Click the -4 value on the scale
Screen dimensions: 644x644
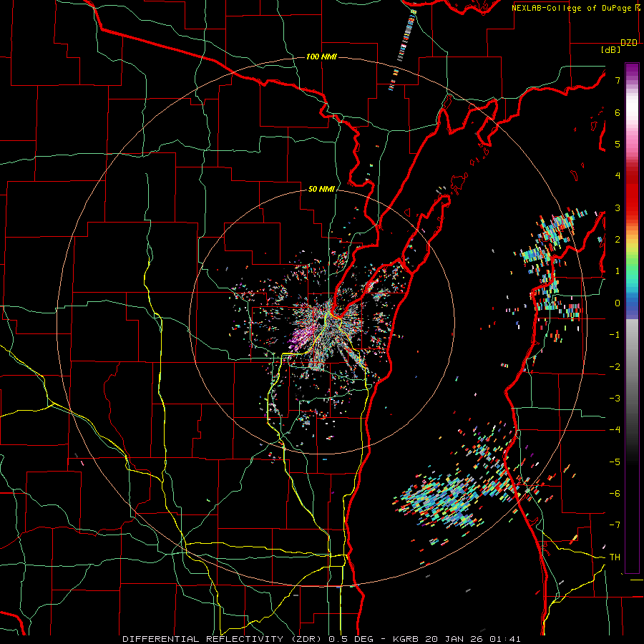[615, 430]
